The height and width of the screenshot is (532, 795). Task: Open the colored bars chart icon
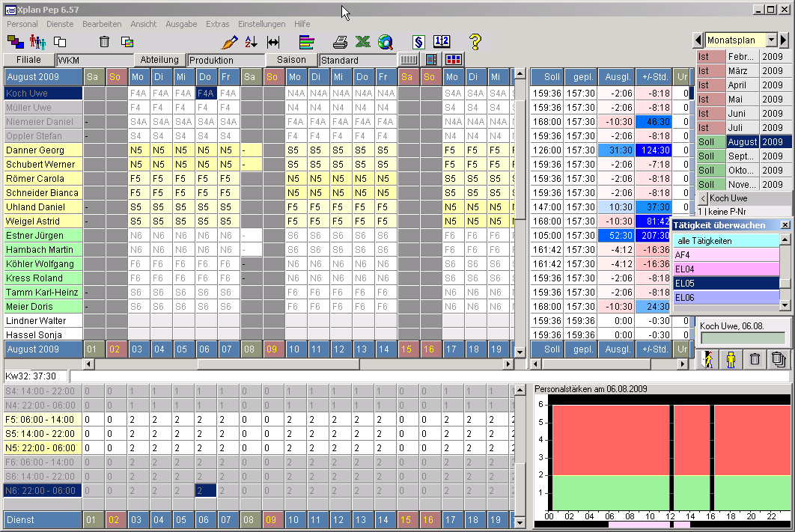point(306,42)
